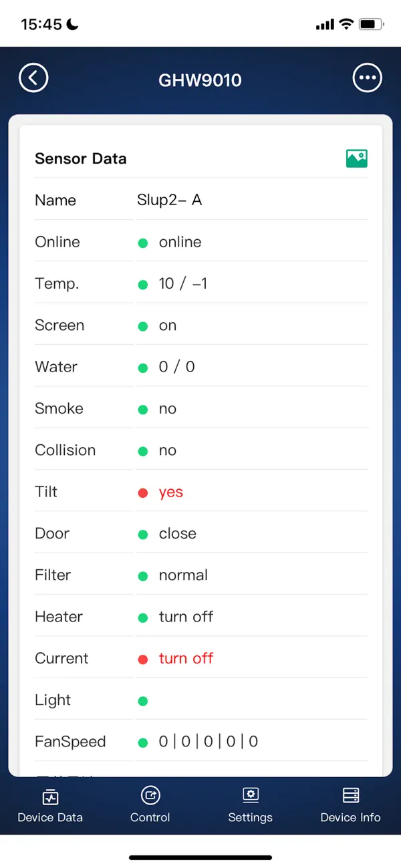Switch to the Settings tab
This screenshot has height=868, width=401.
pyautogui.click(x=250, y=805)
